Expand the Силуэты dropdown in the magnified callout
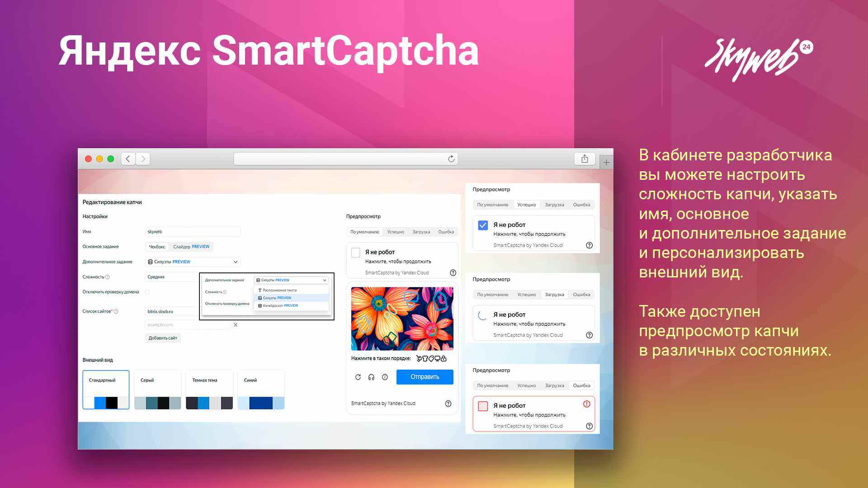 pyautogui.click(x=291, y=280)
